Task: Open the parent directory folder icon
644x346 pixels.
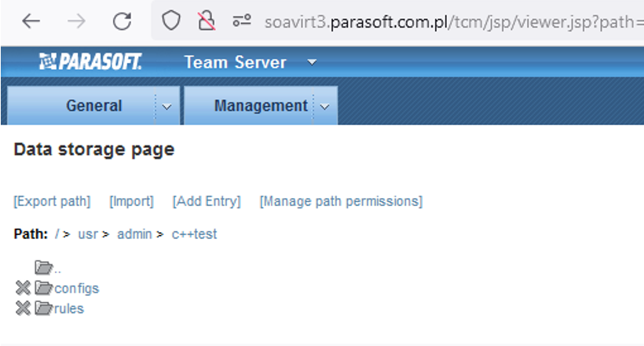Action: pyautogui.click(x=43, y=267)
